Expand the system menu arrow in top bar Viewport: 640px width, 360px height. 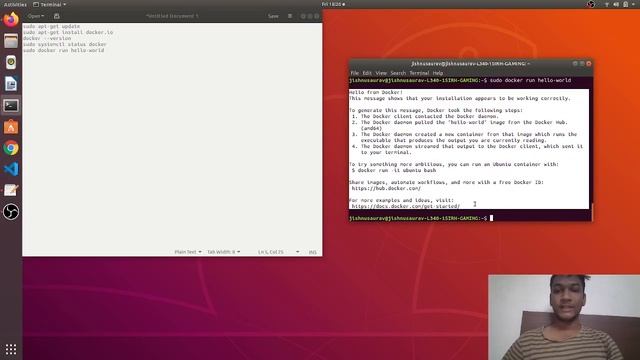coord(634,4)
